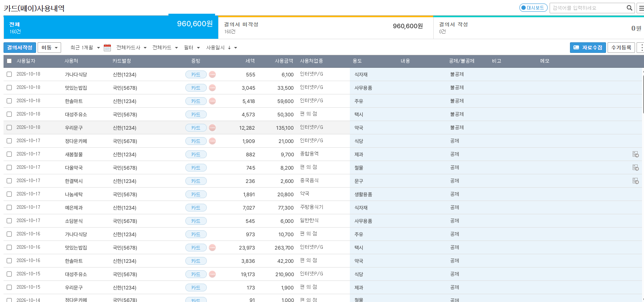Click the red stamp icon for 대성주유소 210,900
Image resolution: width=644 pixels, height=302 pixels.
pos(212,274)
